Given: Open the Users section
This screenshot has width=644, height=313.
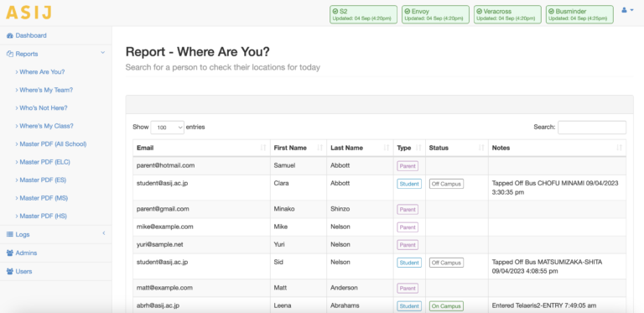Looking at the screenshot, I should pos(23,272).
